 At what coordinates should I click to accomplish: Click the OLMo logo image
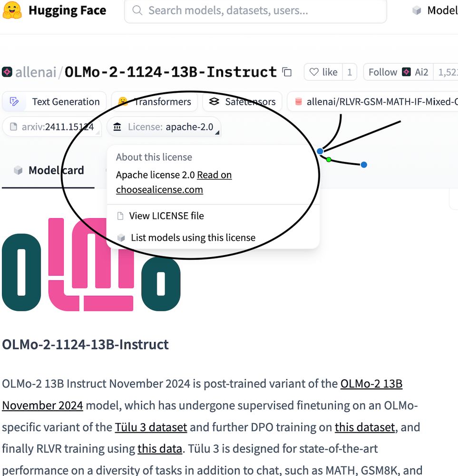click(91, 264)
